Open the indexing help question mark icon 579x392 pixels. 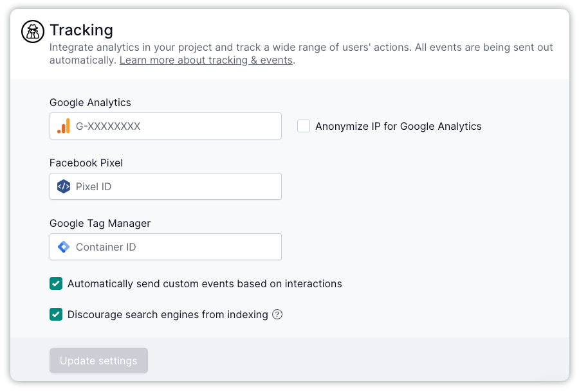[x=277, y=314]
